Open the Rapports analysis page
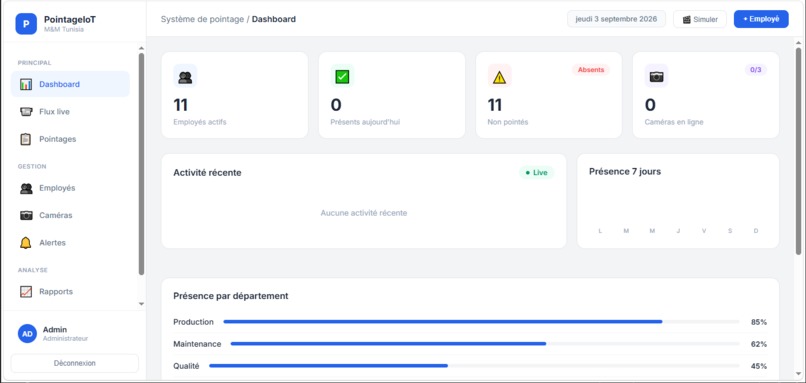 pos(70,291)
